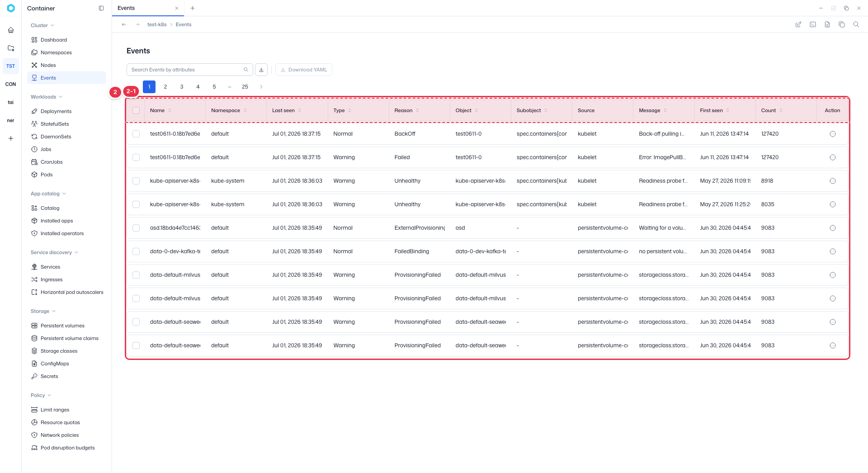Open action menu for FailedBinding event row
868x473 pixels.
coord(833,251)
